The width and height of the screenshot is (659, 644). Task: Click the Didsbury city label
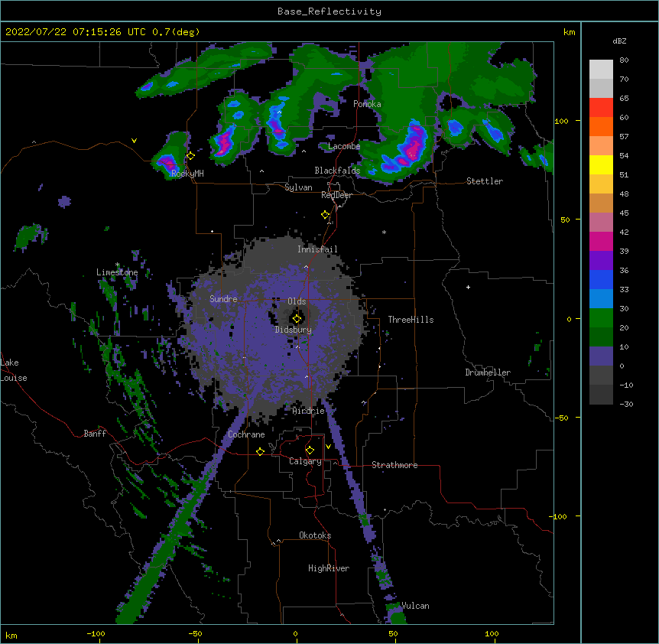click(293, 330)
